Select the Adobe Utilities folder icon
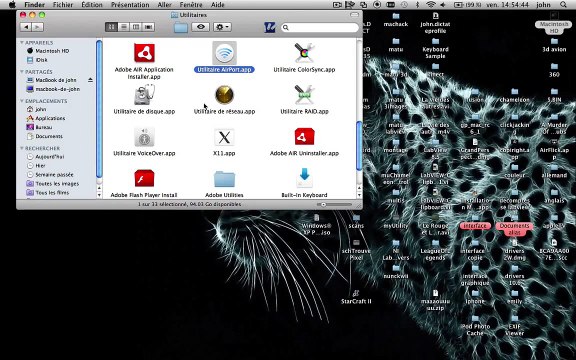The width and height of the screenshot is (576, 360). (224, 179)
